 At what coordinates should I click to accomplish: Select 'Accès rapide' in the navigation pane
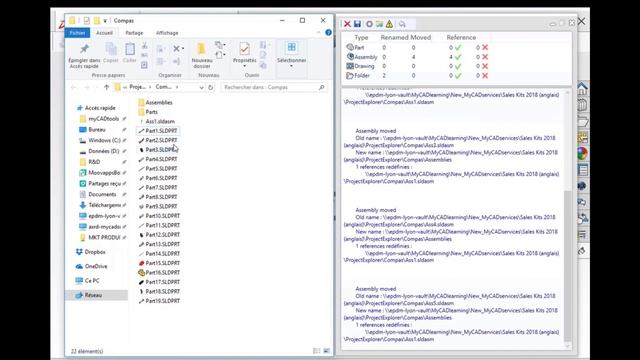(x=100, y=108)
